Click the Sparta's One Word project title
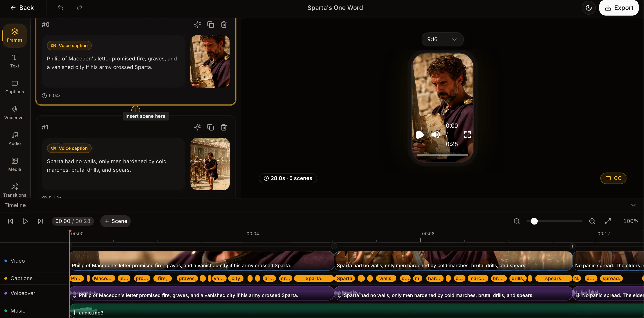The width and height of the screenshot is (644, 318). click(335, 8)
